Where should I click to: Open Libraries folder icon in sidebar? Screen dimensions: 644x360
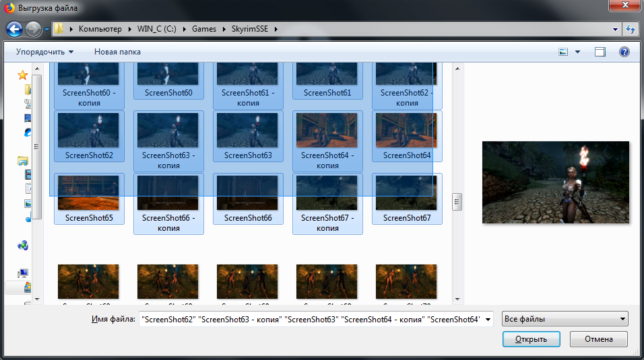click(23, 161)
